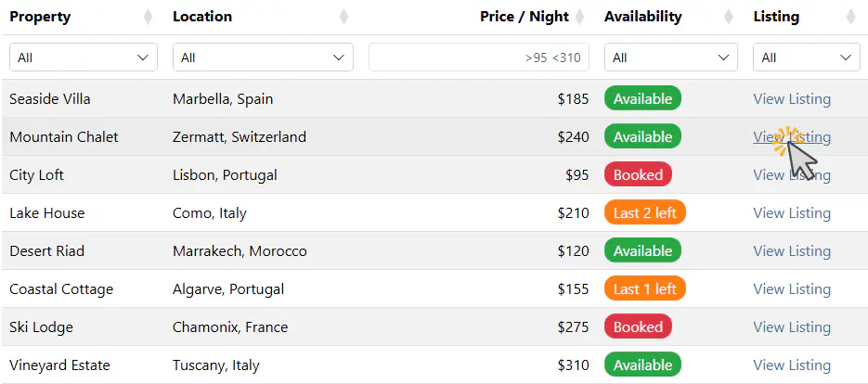
Task: Click the Booked badge for City Loft
Action: click(x=638, y=175)
